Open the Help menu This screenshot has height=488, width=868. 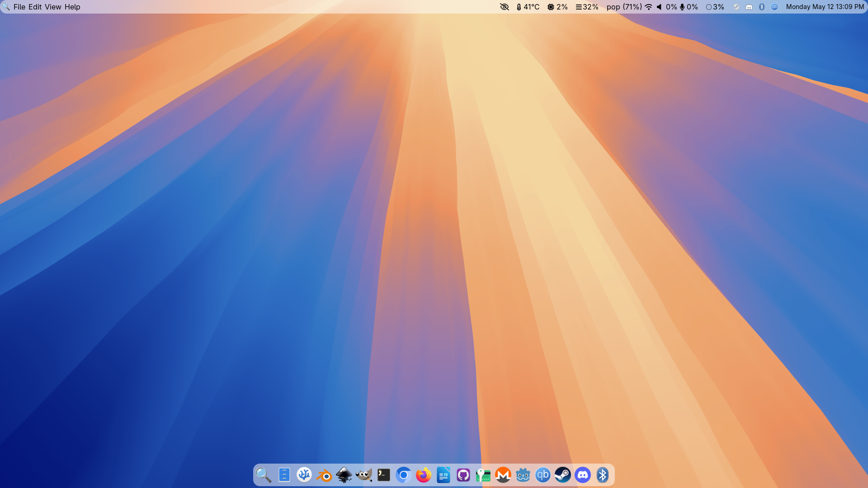[72, 7]
